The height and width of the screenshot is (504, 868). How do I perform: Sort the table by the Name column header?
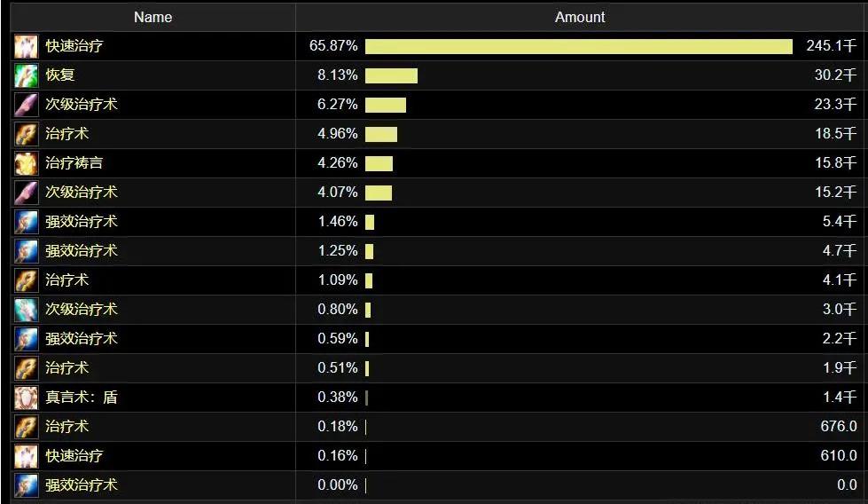(x=153, y=17)
